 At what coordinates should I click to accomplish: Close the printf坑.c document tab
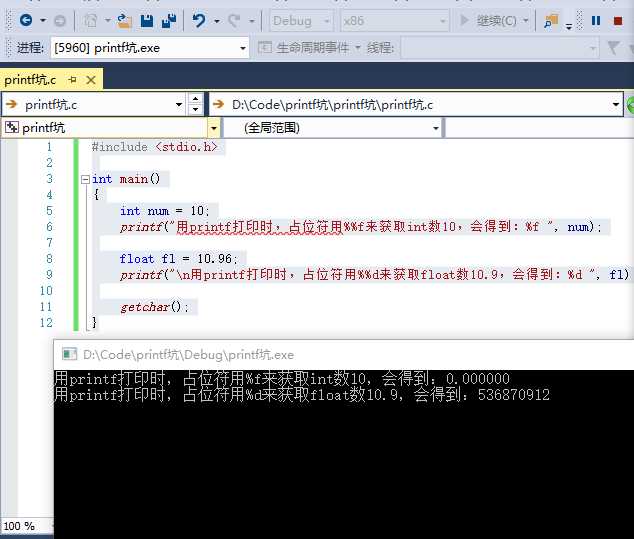tap(91, 80)
